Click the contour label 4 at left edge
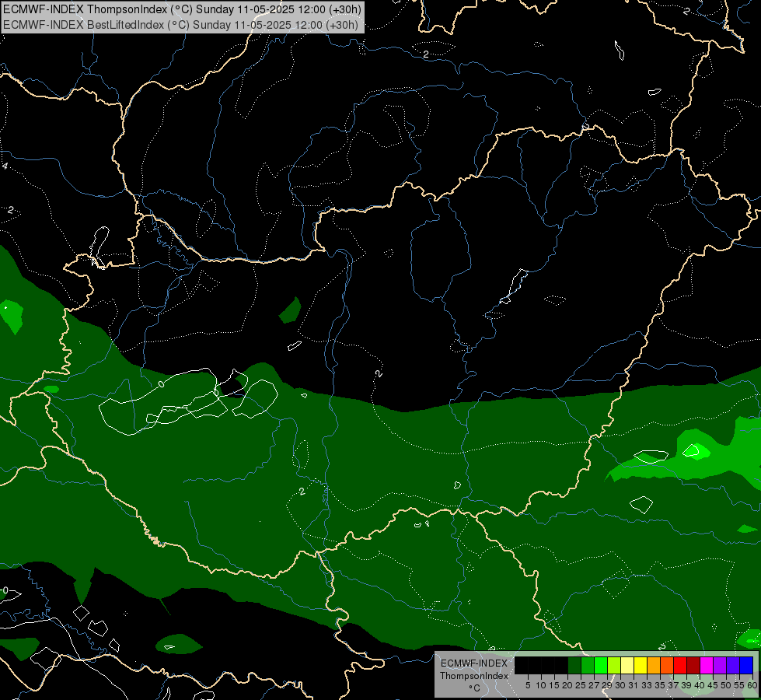This screenshot has height=700, width=761. click(x=5, y=166)
